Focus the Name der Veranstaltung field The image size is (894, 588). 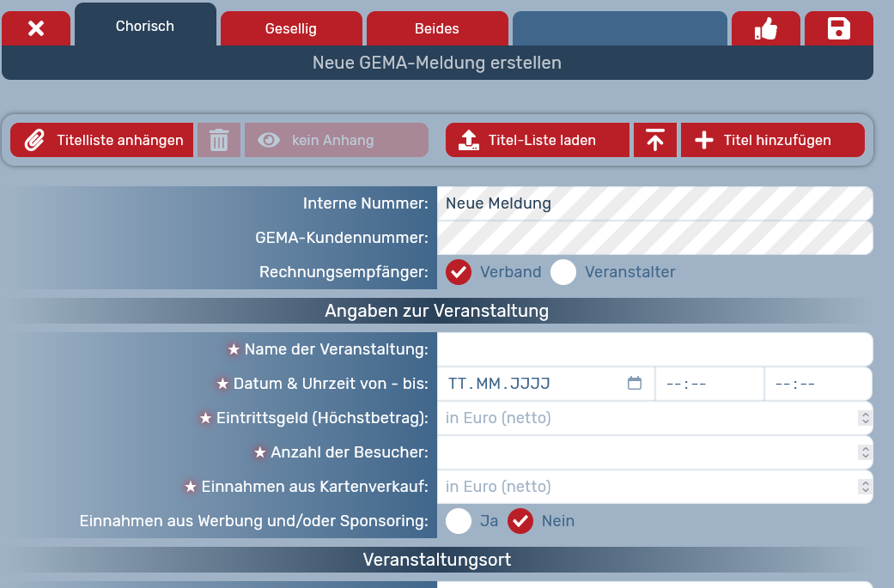coord(654,349)
